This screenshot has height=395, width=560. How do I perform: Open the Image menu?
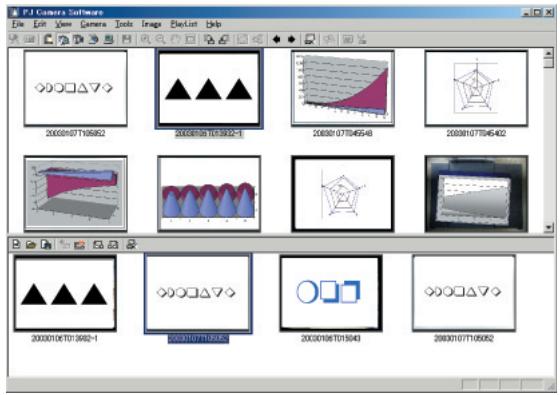[151, 24]
